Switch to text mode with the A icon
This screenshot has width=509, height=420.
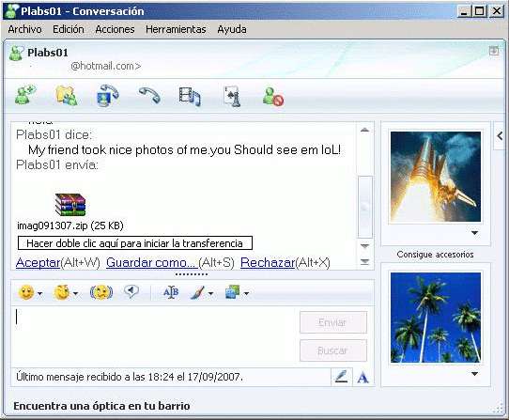coord(362,378)
